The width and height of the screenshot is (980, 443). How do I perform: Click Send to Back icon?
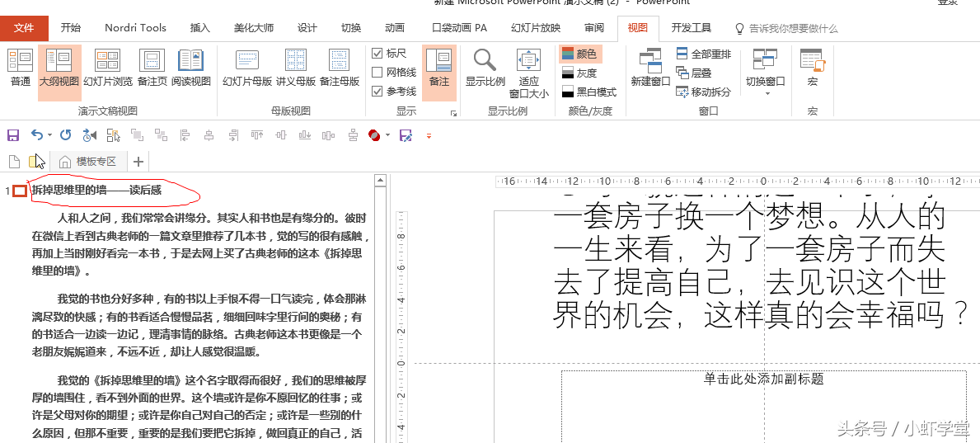162,134
